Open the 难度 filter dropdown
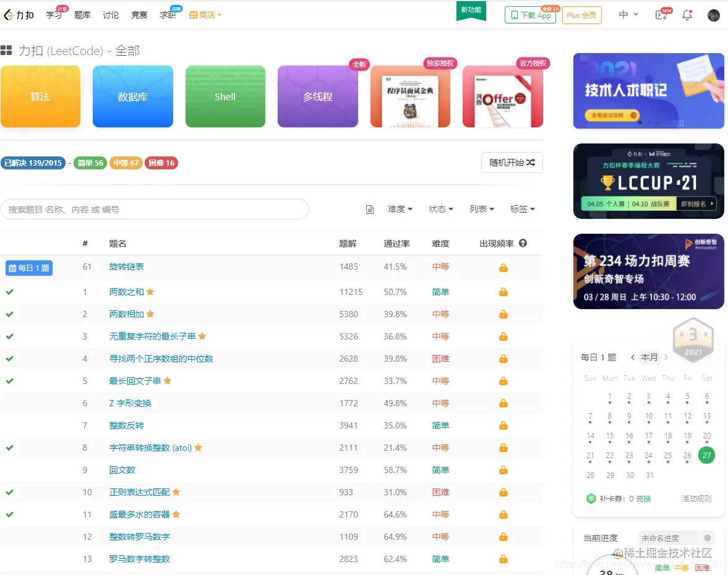 click(x=400, y=209)
